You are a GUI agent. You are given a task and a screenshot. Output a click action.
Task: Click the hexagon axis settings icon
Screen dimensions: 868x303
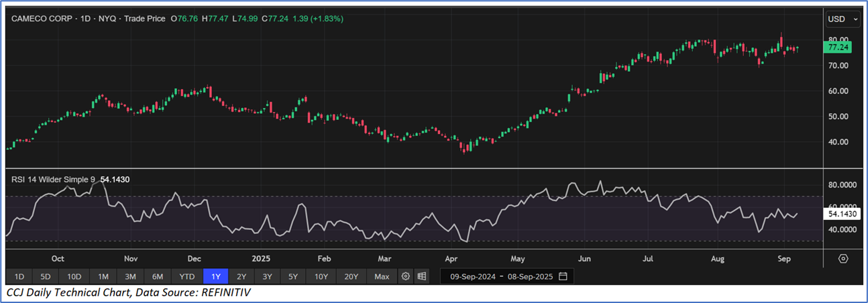843,259
